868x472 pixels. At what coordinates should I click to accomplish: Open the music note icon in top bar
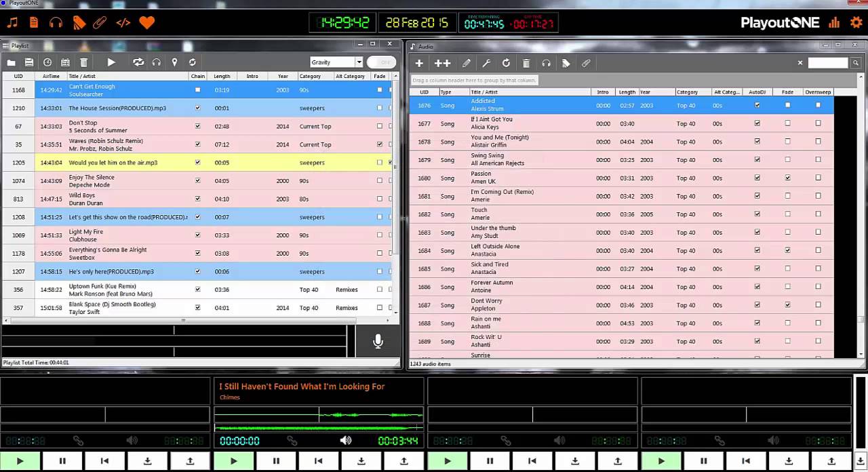12,22
